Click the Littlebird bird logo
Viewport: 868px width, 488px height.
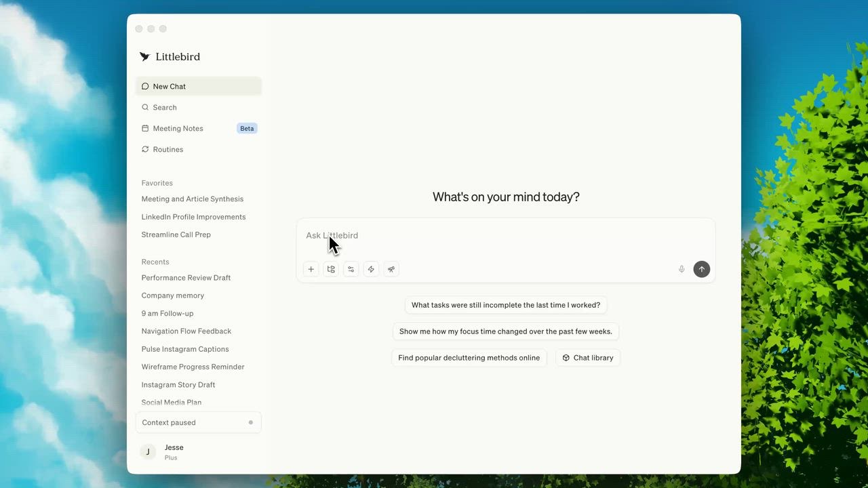point(144,57)
